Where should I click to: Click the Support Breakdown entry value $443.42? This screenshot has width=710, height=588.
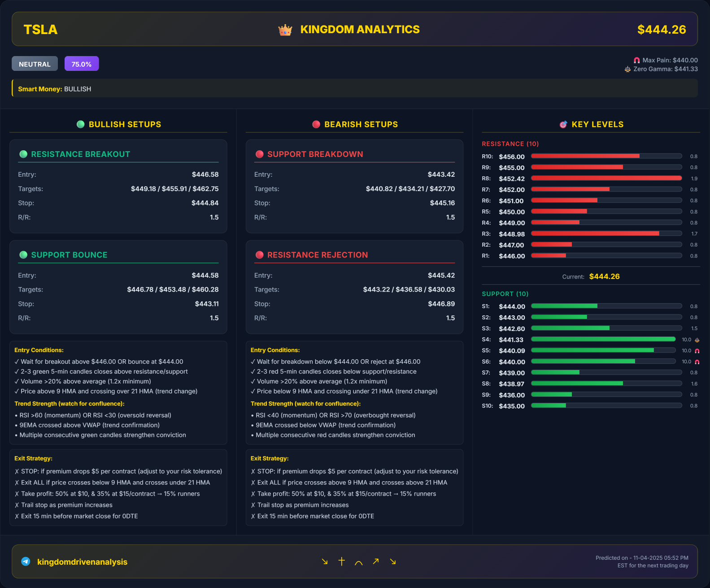(x=441, y=174)
